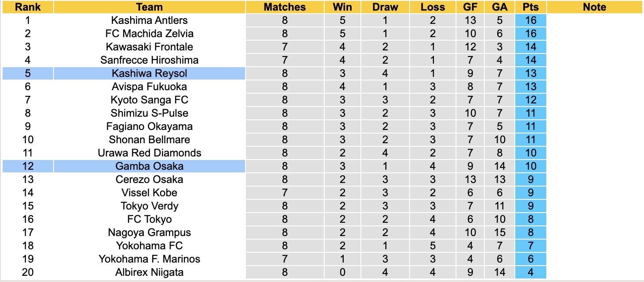Image resolution: width=644 pixels, height=282 pixels.
Task: Click the Albirex Niigata team name
Action: tap(149, 272)
